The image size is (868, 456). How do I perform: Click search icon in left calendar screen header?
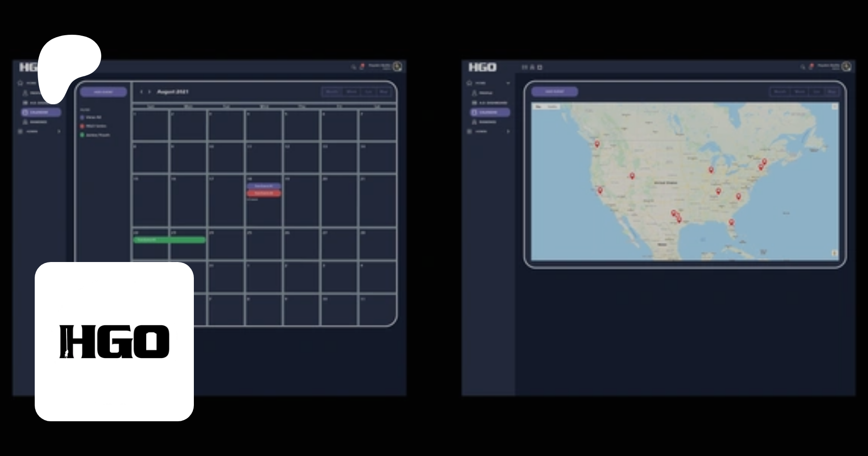pyautogui.click(x=353, y=67)
